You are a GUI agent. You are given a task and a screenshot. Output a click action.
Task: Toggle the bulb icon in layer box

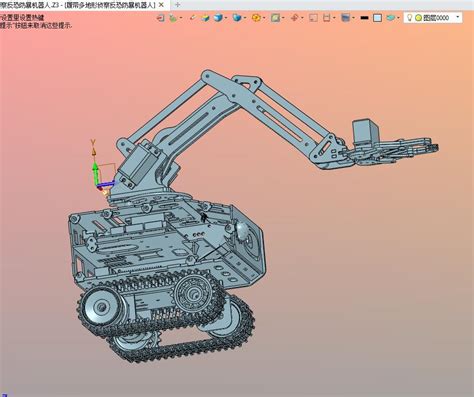click(x=410, y=18)
